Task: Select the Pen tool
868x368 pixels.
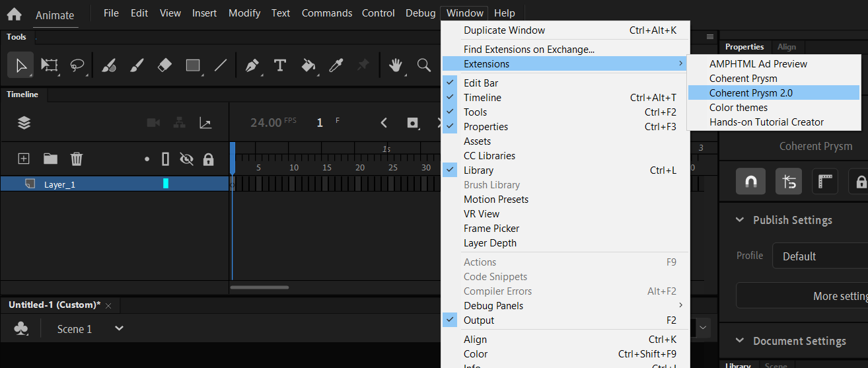Action: 252,65
